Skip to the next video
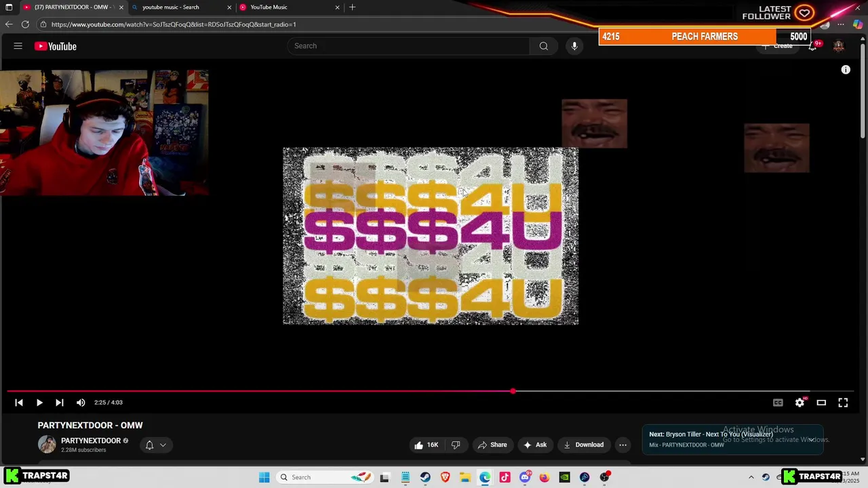The height and width of the screenshot is (488, 868). coord(60,403)
